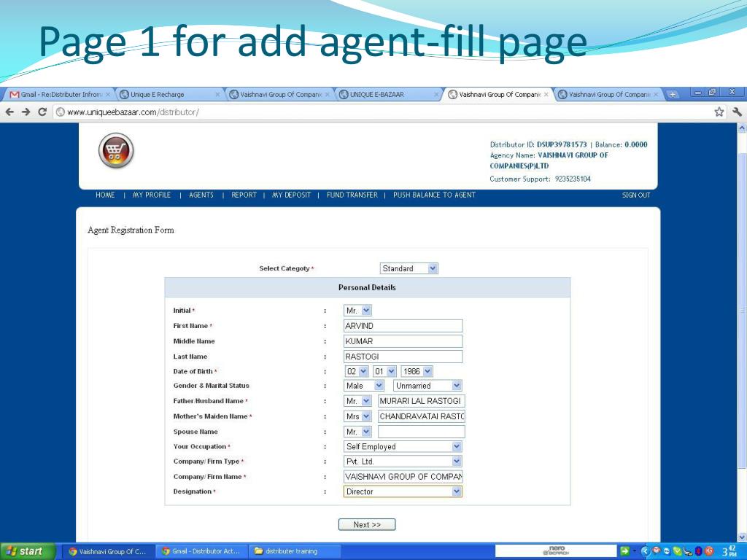This screenshot has width=747, height=560.
Task: Open the Mother's Maiden Name Mrs dropdown
Action: [357, 416]
